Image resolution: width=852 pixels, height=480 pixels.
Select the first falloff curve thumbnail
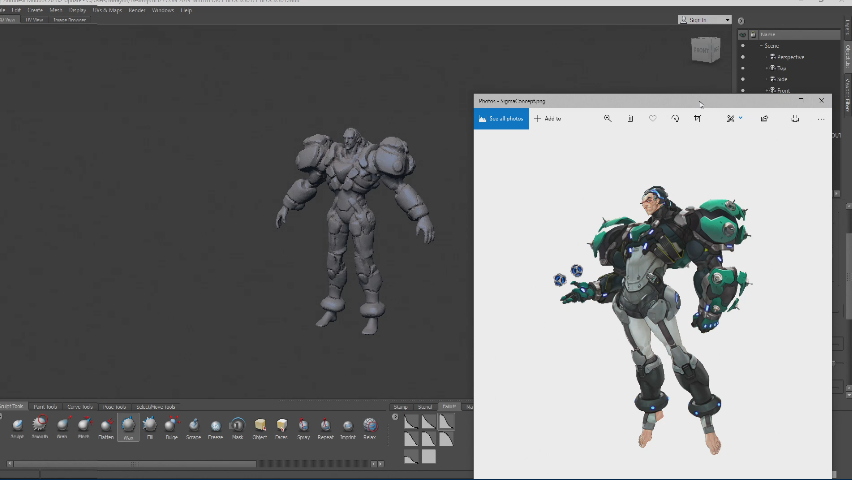pyautogui.click(x=411, y=421)
